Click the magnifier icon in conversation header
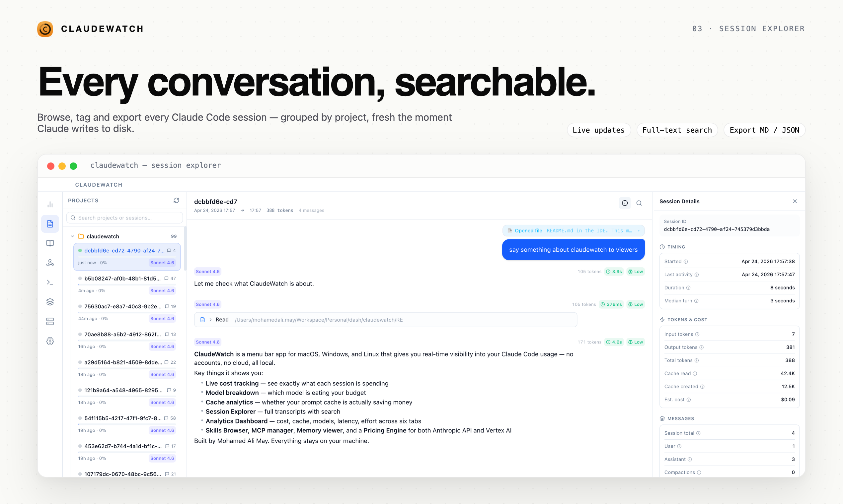The height and width of the screenshot is (504, 843). (x=639, y=203)
